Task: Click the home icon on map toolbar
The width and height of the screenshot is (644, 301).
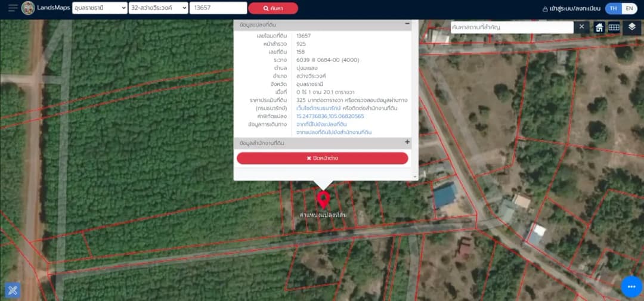Action: click(599, 27)
